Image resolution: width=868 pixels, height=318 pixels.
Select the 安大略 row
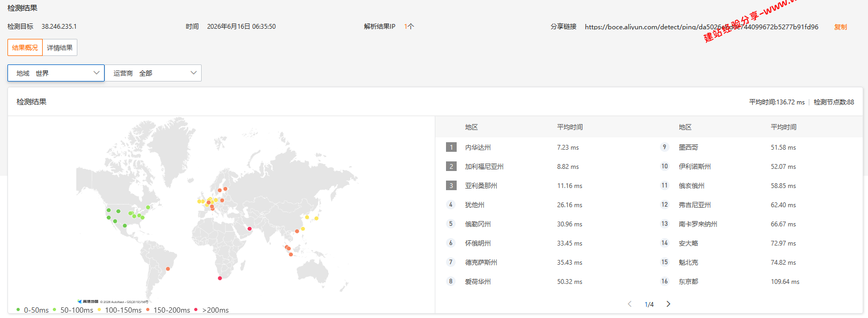tap(755, 243)
